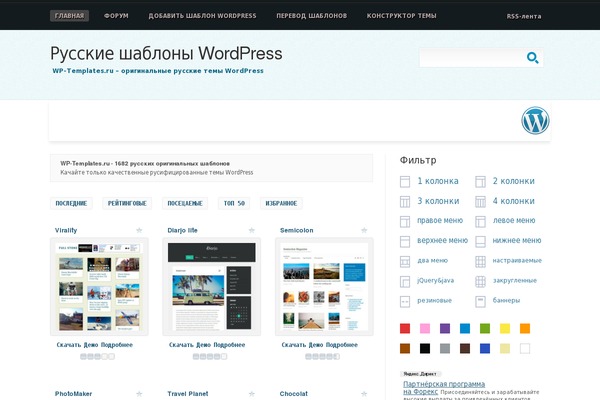Open the PhotoMaker title link
Screen dimensions: 600x400
pos(73,393)
